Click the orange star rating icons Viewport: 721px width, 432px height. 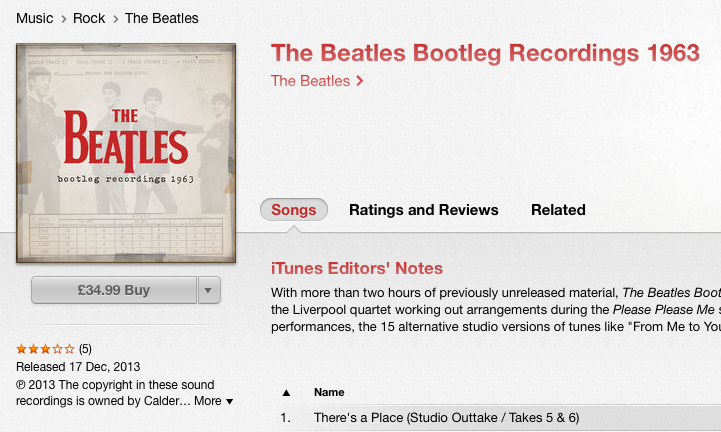click(45, 349)
